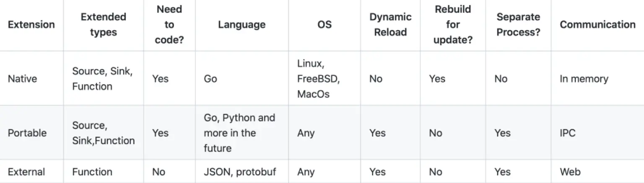Click the Linux, FreeBSD, MacOs cell
644x183 pixels.
click(318, 79)
